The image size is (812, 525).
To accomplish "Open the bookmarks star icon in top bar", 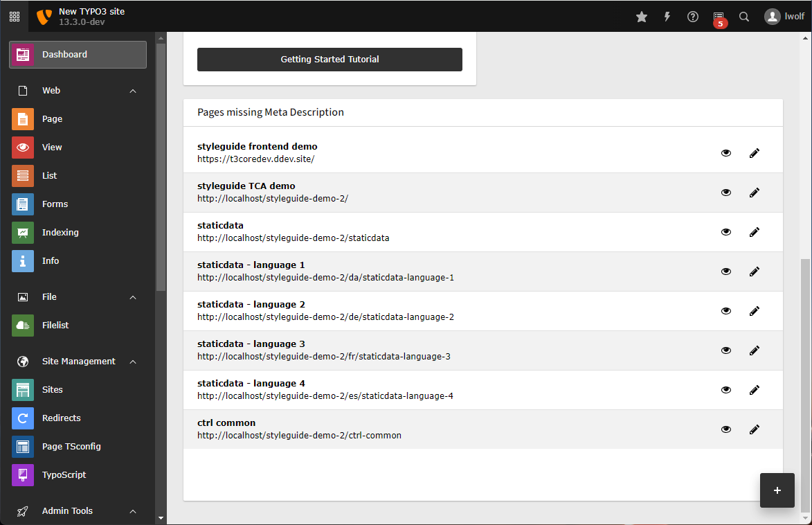I will [x=642, y=17].
